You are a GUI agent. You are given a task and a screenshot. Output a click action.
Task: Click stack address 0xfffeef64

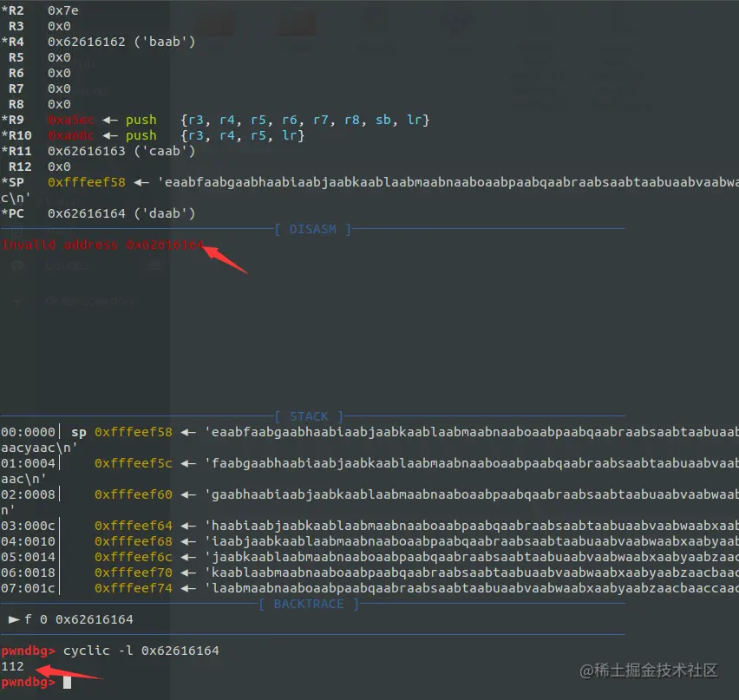tap(134, 525)
